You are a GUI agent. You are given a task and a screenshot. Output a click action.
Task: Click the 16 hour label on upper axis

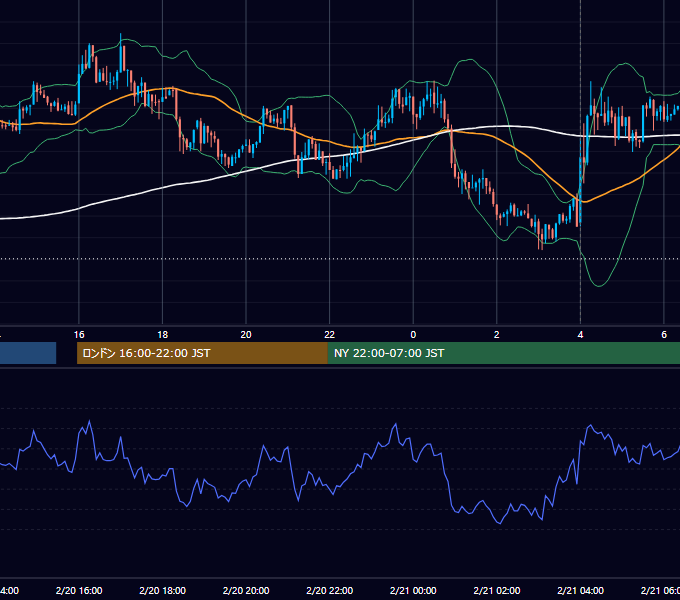pos(79,335)
